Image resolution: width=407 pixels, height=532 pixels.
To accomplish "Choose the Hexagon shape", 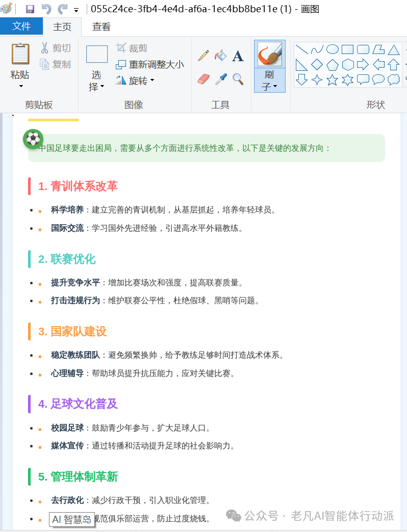I will coord(348,65).
